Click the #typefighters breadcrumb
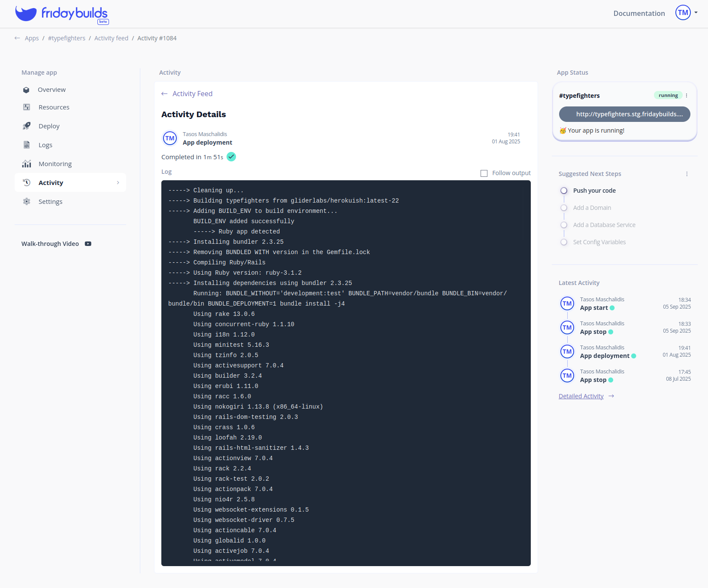Viewport: 708px width, 588px height. [x=67, y=38]
